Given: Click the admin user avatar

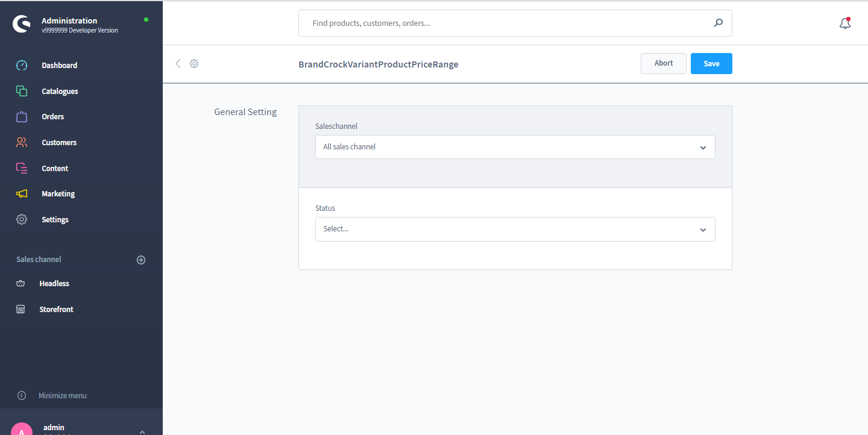Looking at the screenshot, I should tap(22, 429).
